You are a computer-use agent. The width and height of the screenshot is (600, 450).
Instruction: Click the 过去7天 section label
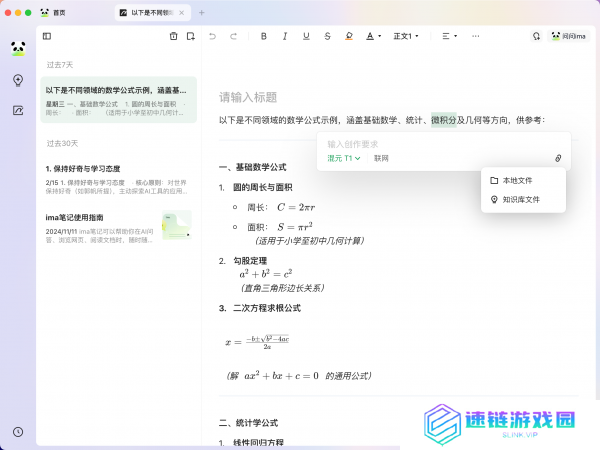coord(60,65)
